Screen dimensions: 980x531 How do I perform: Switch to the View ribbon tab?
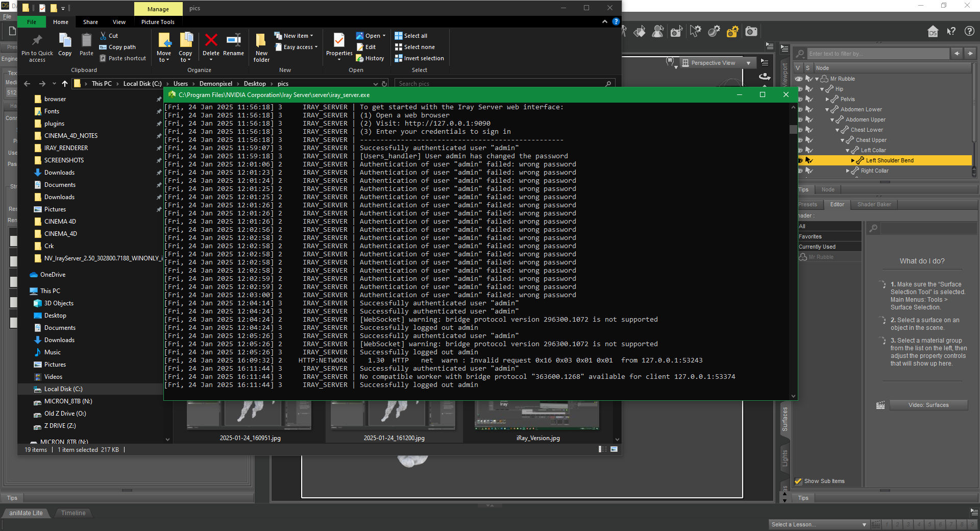pyautogui.click(x=119, y=22)
